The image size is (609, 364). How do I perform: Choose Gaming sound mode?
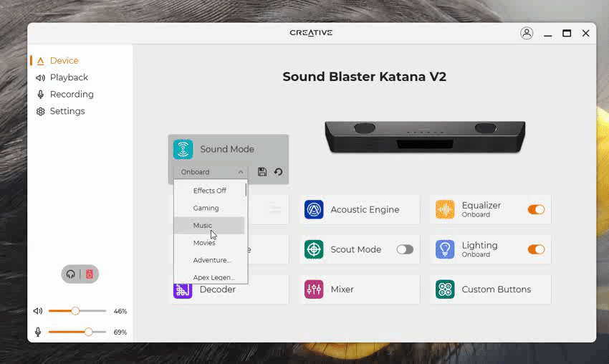209,209
